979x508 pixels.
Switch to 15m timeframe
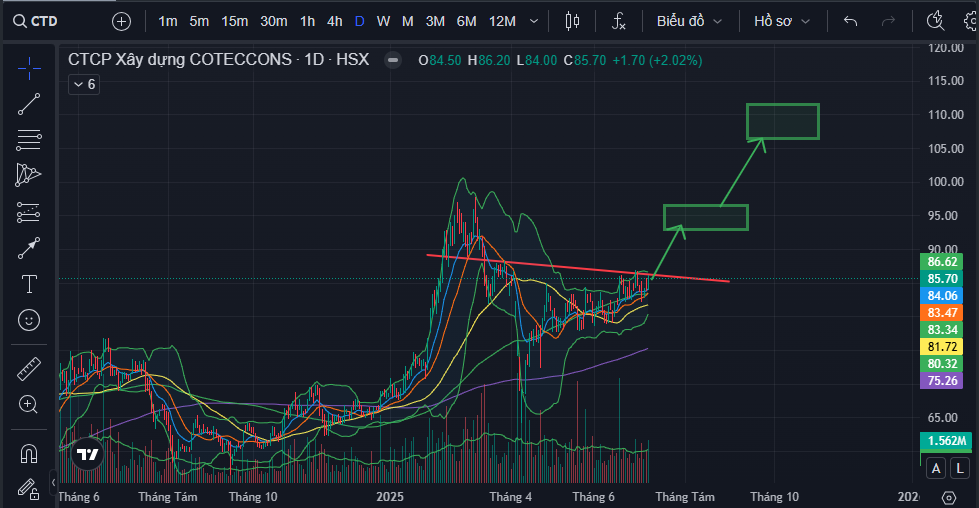235,21
